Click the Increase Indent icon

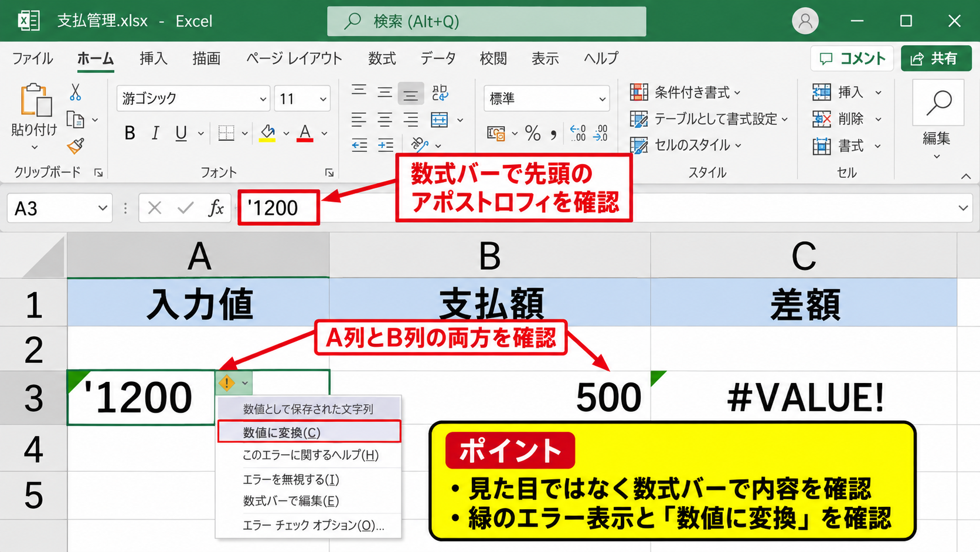click(x=385, y=145)
